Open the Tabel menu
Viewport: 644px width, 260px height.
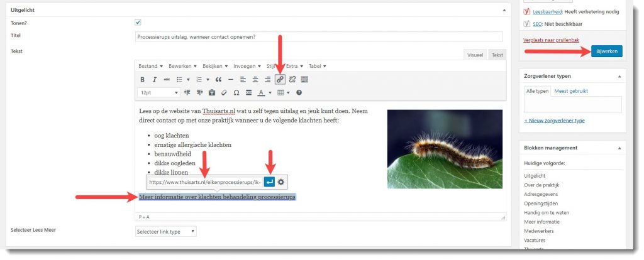pos(318,66)
